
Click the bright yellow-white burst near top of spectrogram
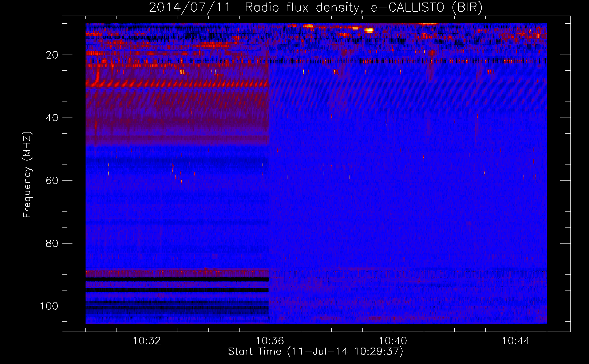coord(369,31)
